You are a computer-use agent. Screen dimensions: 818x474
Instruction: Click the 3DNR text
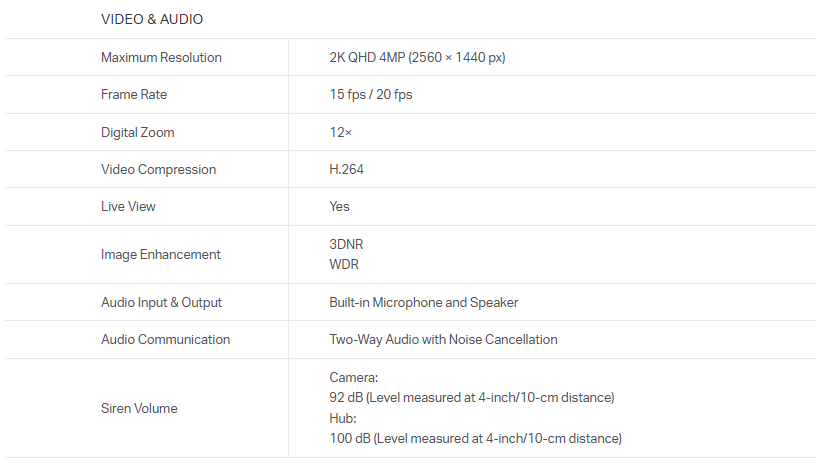pos(346,243)
